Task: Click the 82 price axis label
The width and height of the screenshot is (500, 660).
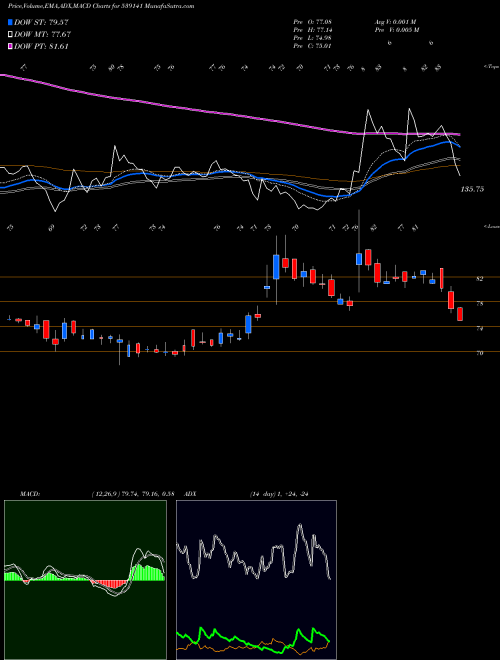Action: 480,279
